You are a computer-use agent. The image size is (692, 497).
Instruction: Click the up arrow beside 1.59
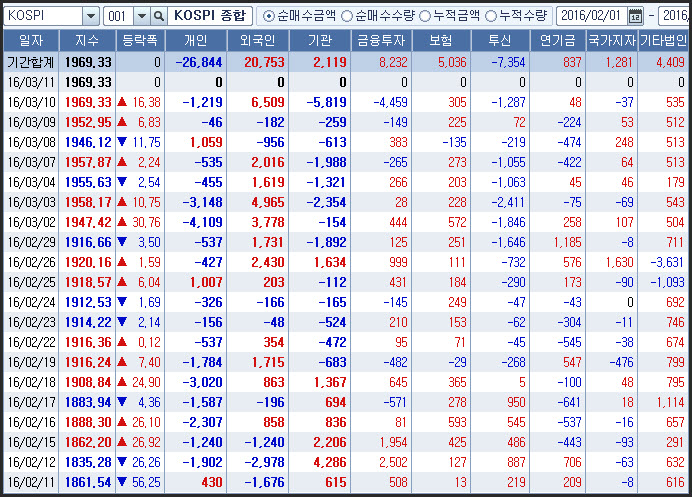click(122, 262)
